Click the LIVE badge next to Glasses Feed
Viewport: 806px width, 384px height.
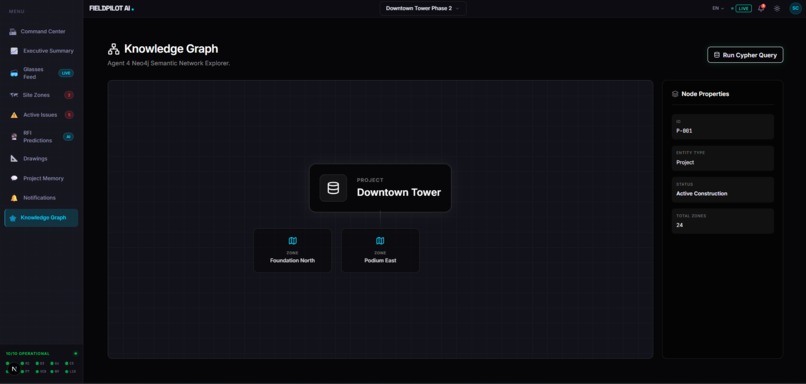pos(66,73)
